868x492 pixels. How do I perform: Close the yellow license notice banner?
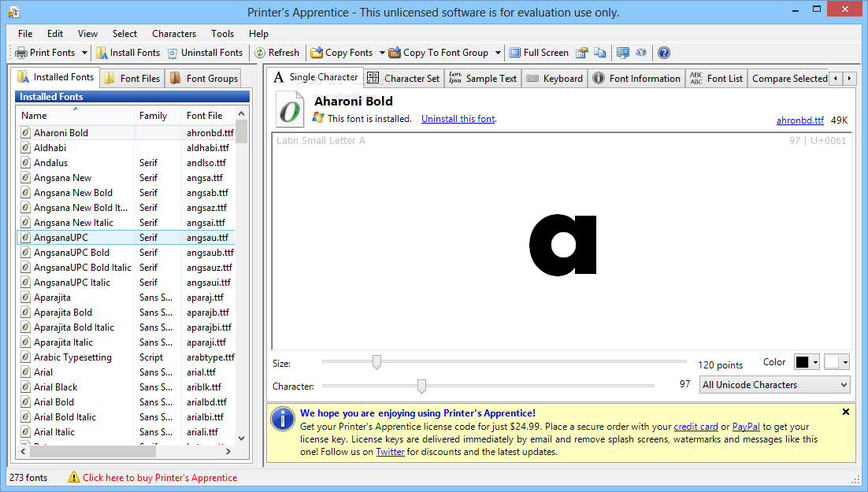point(846,412)
